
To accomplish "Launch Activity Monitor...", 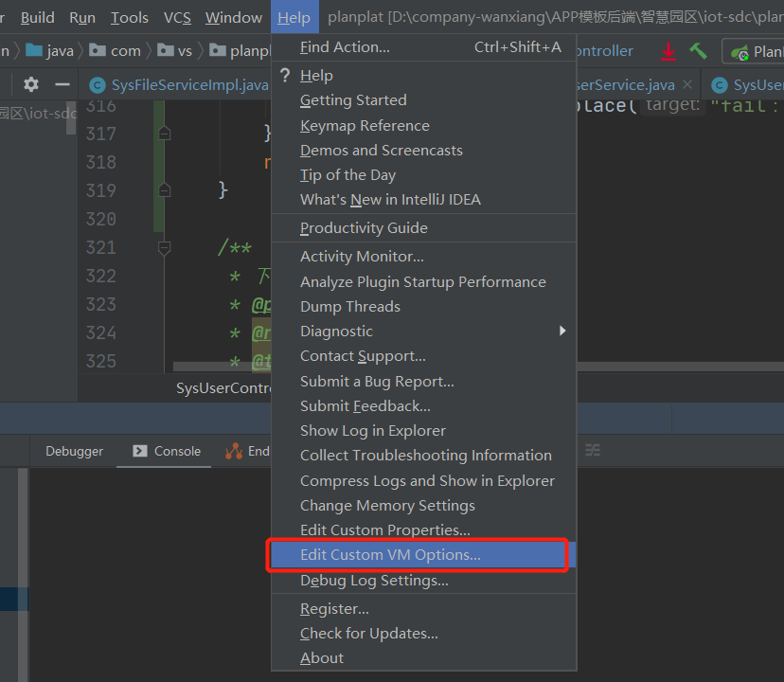I will coord(423,257).
